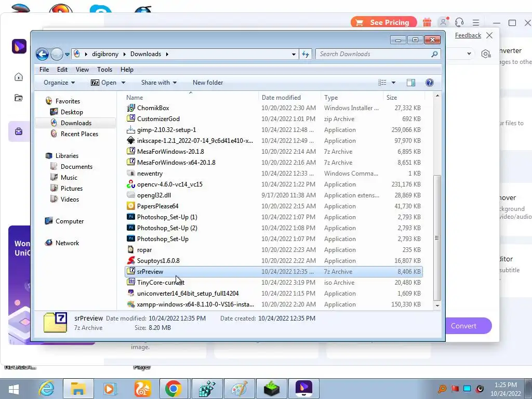This screenshot has width=532, height=399.
Task: Click the Convert button in UniConverter
Action: (469, 326)
